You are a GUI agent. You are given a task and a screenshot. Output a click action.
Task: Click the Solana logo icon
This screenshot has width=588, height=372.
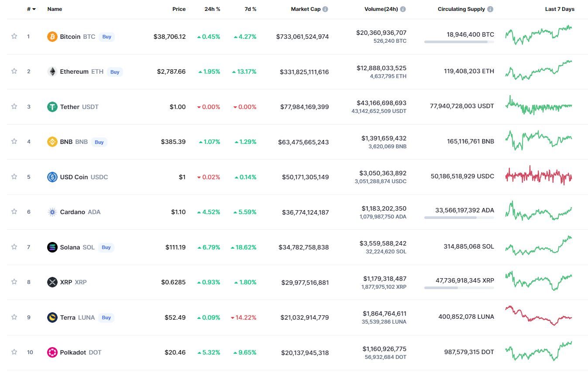(52, 247)
